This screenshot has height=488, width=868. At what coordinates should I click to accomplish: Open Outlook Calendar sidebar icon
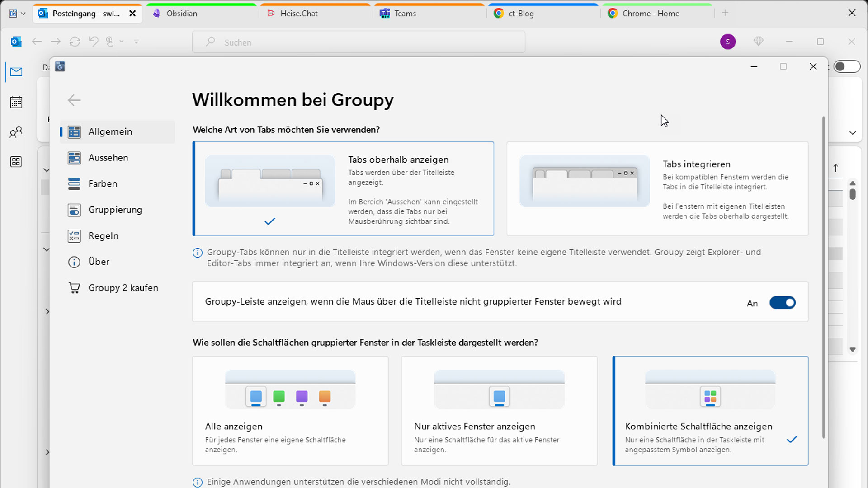(x=16, y=102)
